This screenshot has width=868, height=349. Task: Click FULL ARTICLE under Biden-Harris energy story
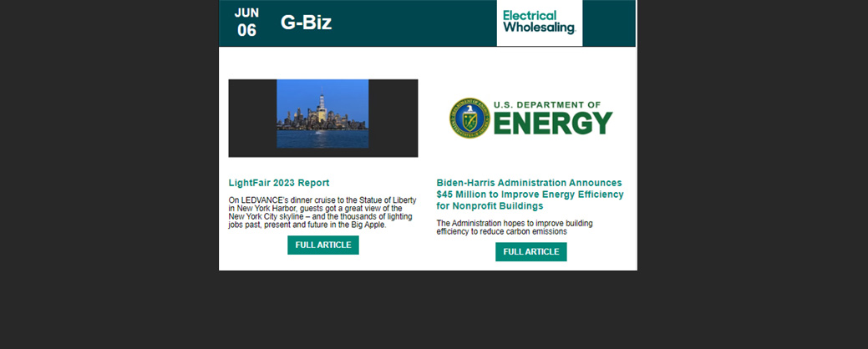click(x=530, y=251)
